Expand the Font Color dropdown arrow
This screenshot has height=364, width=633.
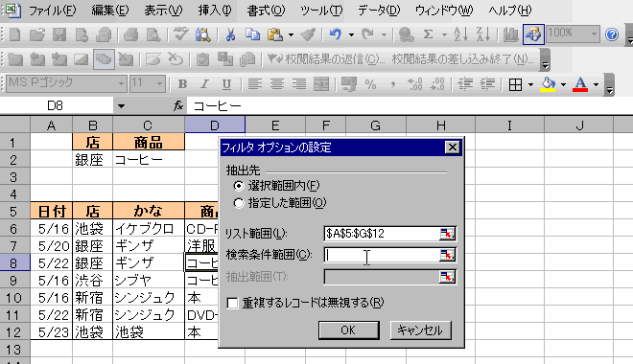click(x=596, y=84)
